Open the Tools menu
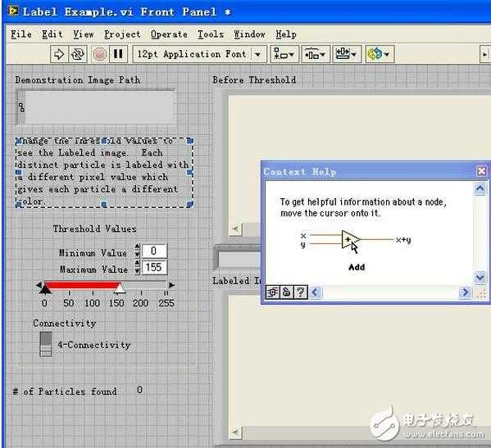 211,34
